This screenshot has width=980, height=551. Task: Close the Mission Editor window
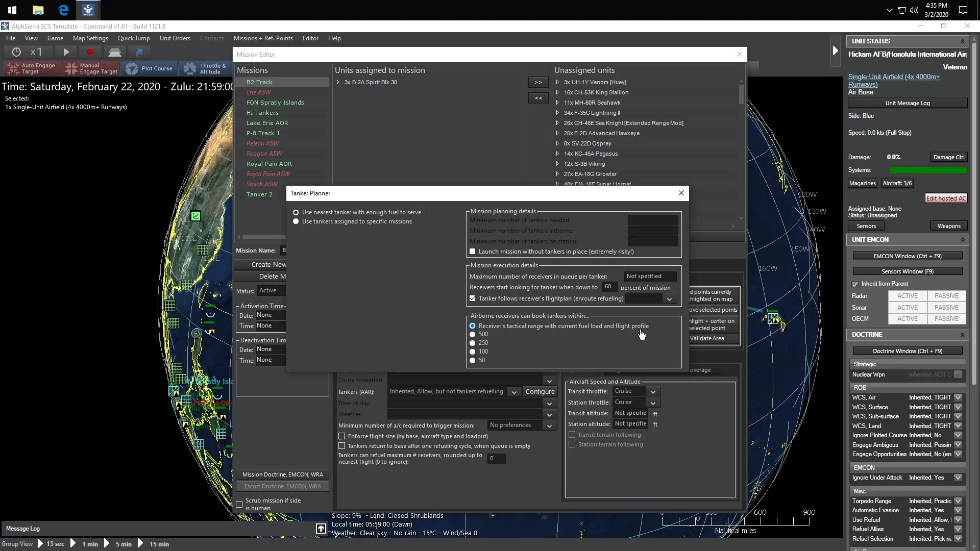(739, 54)
